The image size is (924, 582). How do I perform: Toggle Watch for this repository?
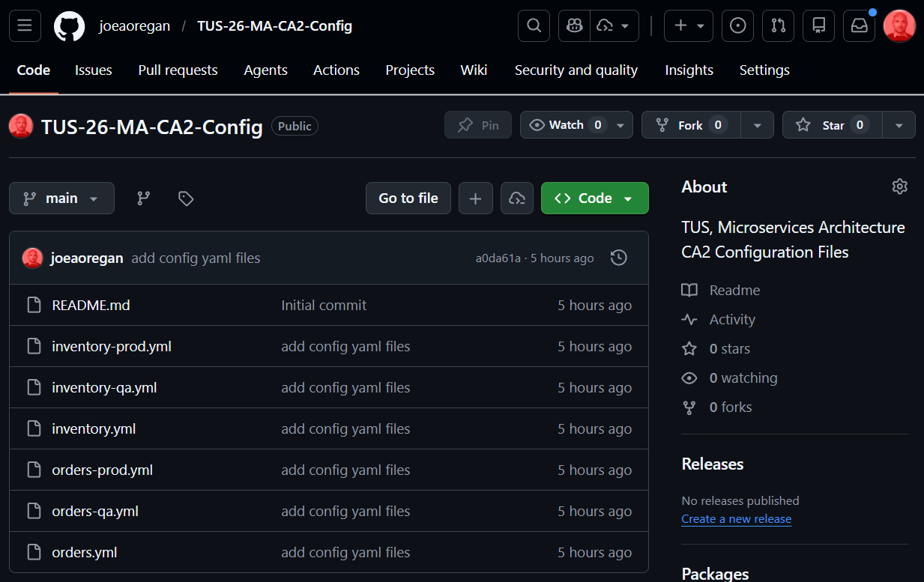tap(567, 125)
